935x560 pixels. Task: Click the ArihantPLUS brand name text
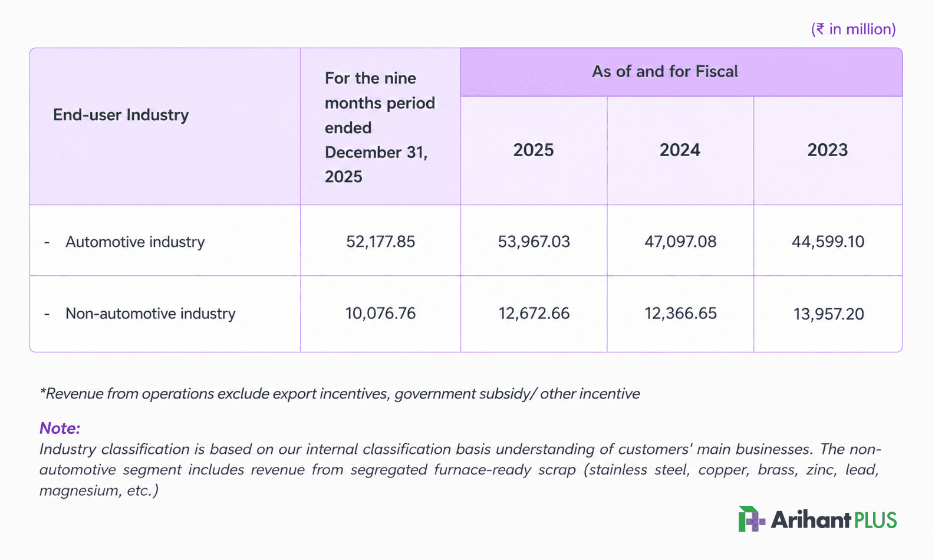pyautogui.click(x=834, y=519)
